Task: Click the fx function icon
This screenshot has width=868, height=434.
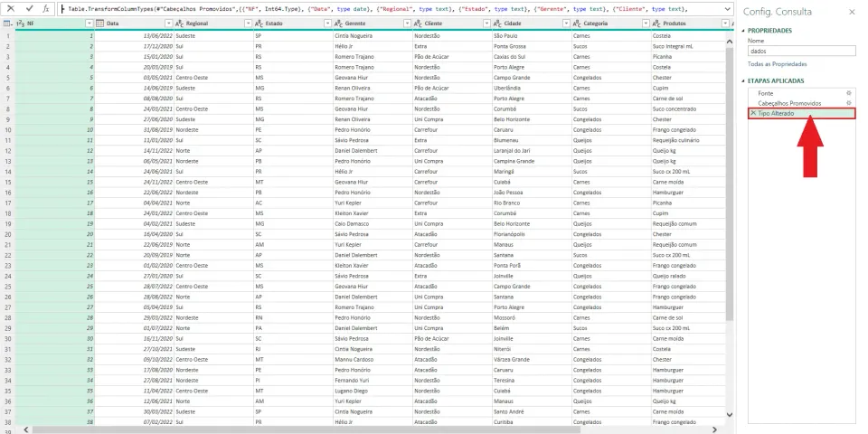Action: pyautogui.click(x=46, y=9)
